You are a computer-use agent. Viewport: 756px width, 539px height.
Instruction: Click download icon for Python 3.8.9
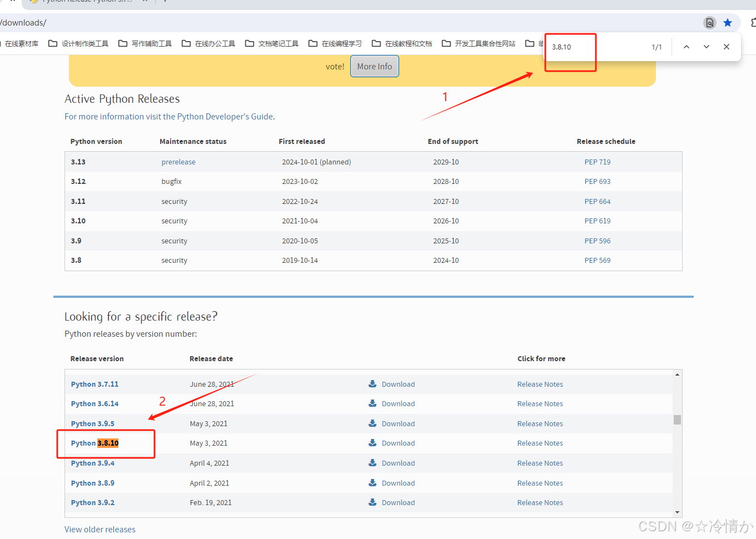[x=372, y=483]
